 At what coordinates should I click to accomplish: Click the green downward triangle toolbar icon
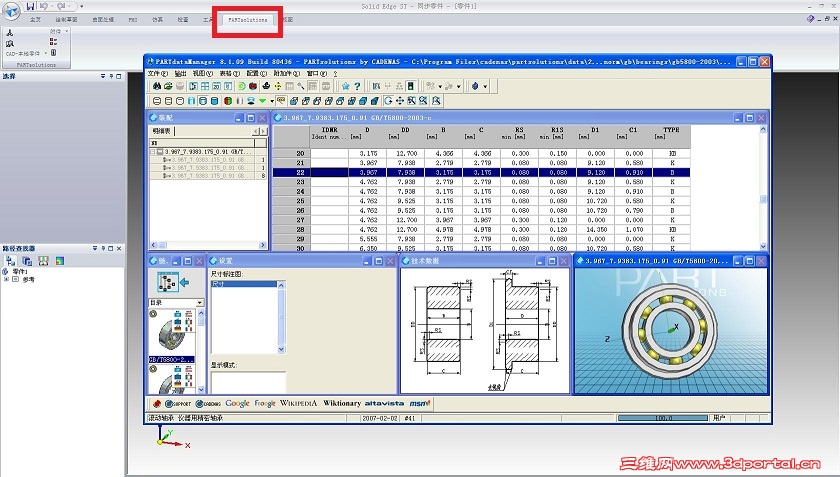click(x=262, y=101)
